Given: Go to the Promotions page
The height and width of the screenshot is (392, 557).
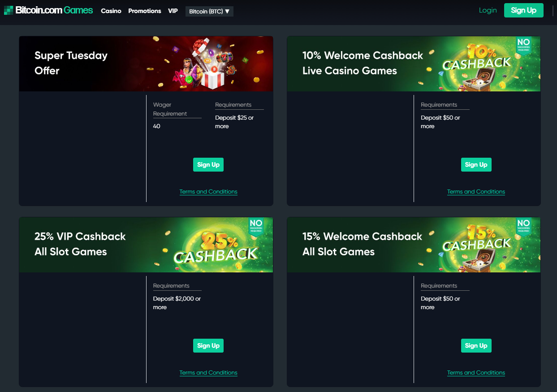Looking at the screenshot, I should pyautogui.click(x=145, y=11).
